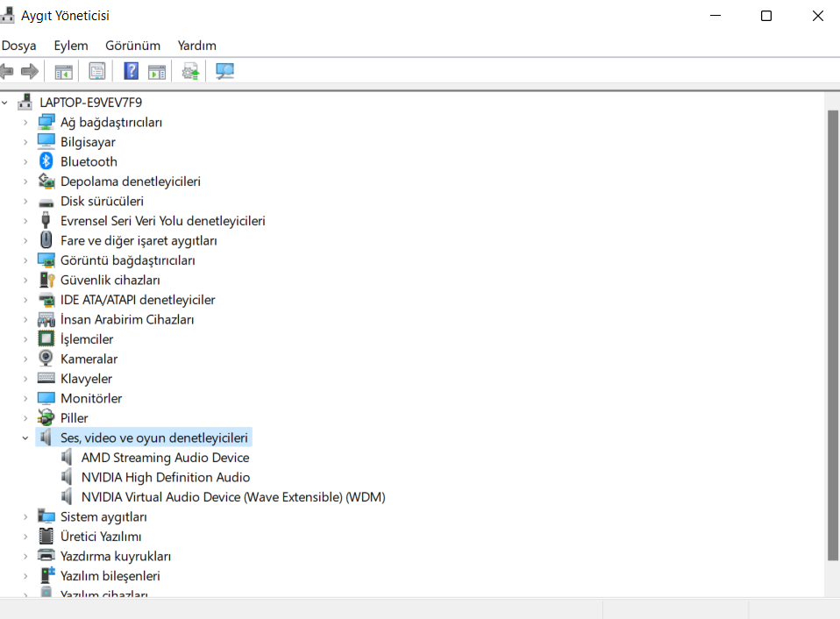
Task: Select the IDE ATA/ATAPI denetleyiciler row
Action: 138,299
